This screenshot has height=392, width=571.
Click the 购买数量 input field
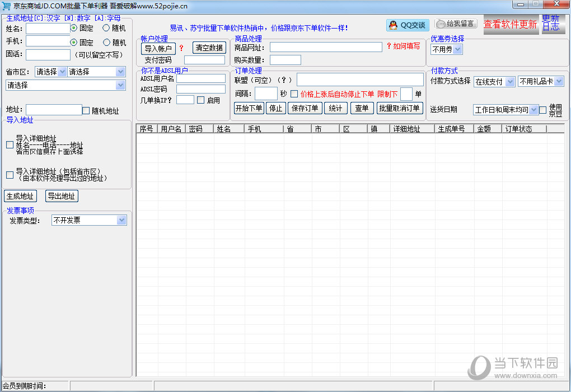[x=285, y=60]
